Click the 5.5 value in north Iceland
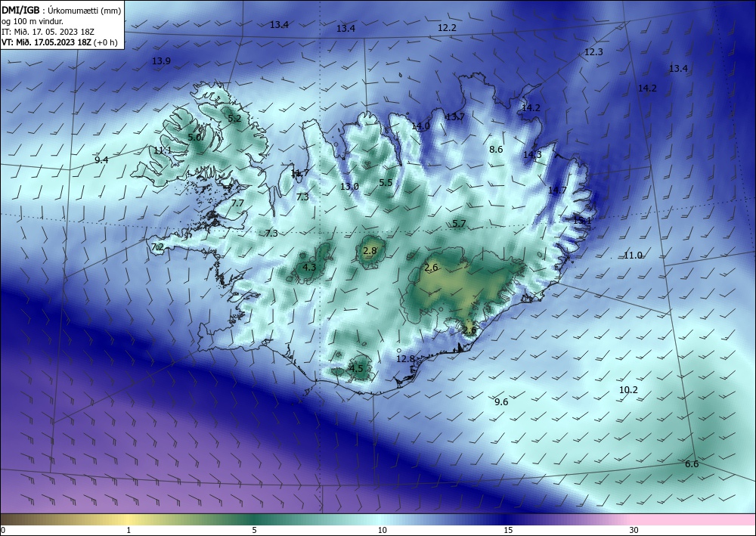Image resolution: width=756 pixels, height=536 pixels. (386, 183)
